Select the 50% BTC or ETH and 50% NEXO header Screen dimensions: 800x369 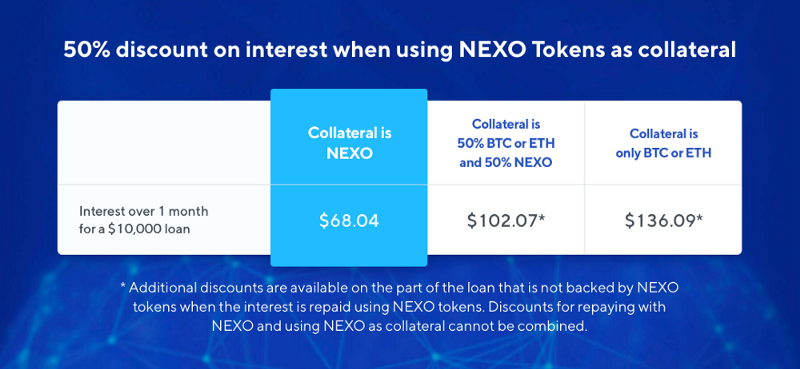[x=506, y=143]
